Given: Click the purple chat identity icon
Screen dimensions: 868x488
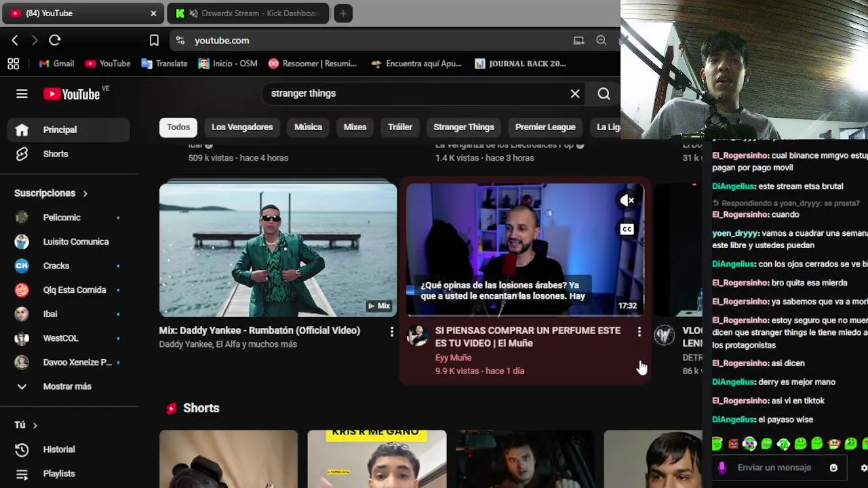Looking at the screenshot, I should point(722,468).
